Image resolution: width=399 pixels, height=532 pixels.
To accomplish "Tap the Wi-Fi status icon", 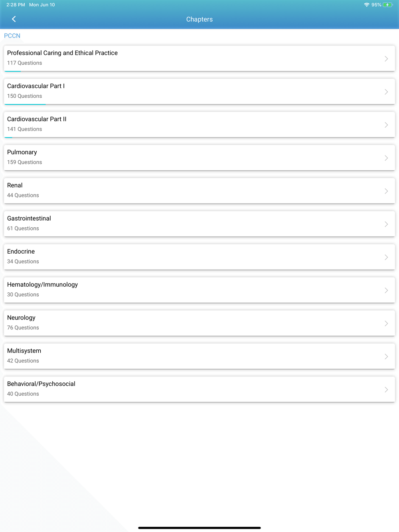I will pos(366,5).
